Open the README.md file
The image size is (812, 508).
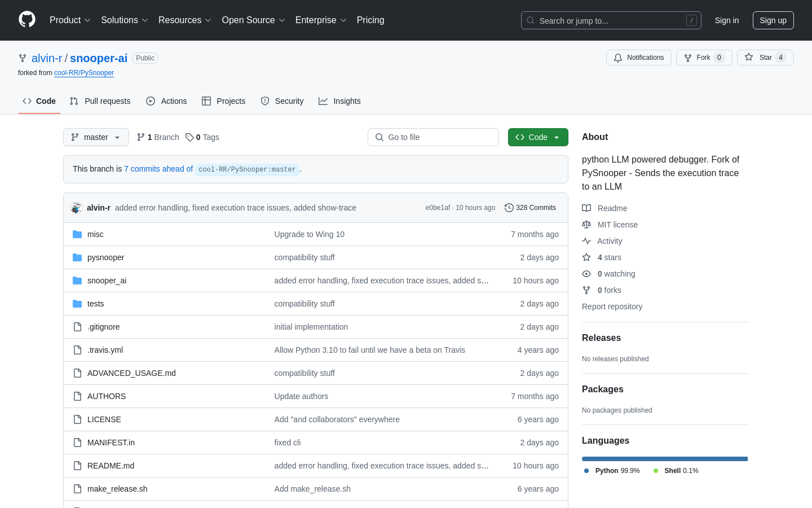pos(111,466)
